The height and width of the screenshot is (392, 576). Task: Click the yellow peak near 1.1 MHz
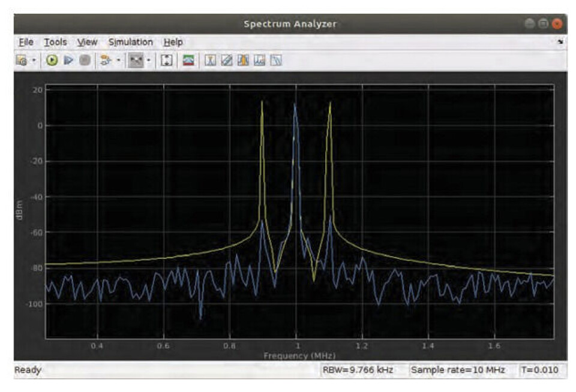[330, 104]
